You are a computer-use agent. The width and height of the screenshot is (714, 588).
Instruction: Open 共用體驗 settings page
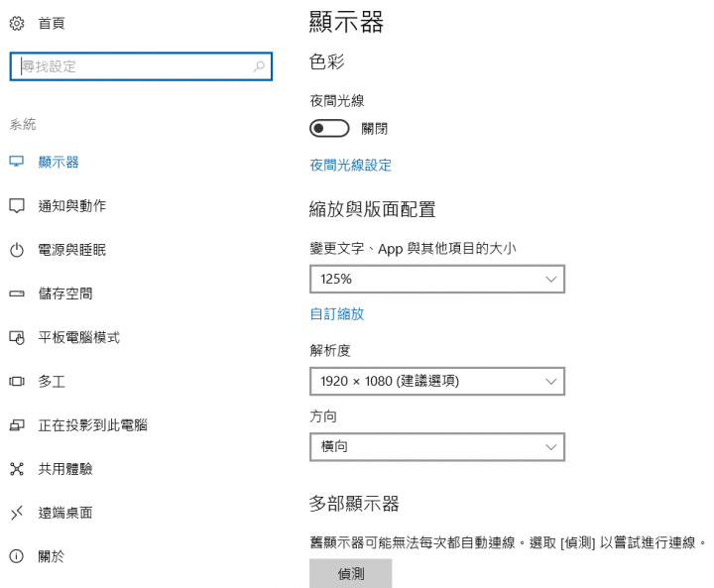click(65, 469)
